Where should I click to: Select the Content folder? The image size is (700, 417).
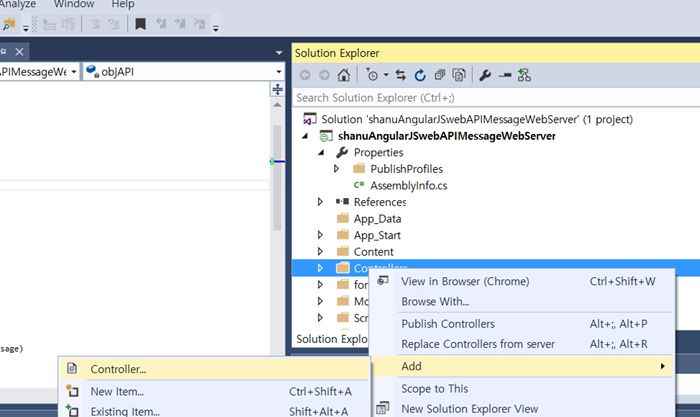[374, 251]
